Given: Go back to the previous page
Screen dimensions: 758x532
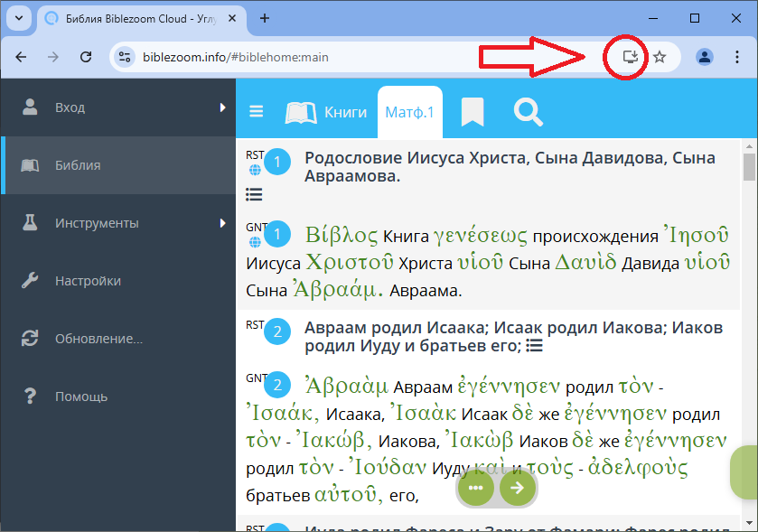Looking at the screenshot, I should (21, 57).
